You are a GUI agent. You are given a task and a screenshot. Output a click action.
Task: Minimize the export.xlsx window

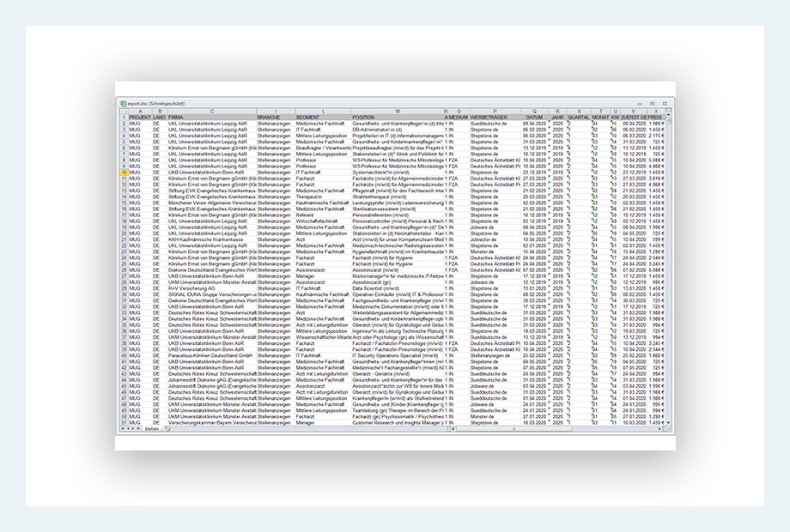[640, 104]
